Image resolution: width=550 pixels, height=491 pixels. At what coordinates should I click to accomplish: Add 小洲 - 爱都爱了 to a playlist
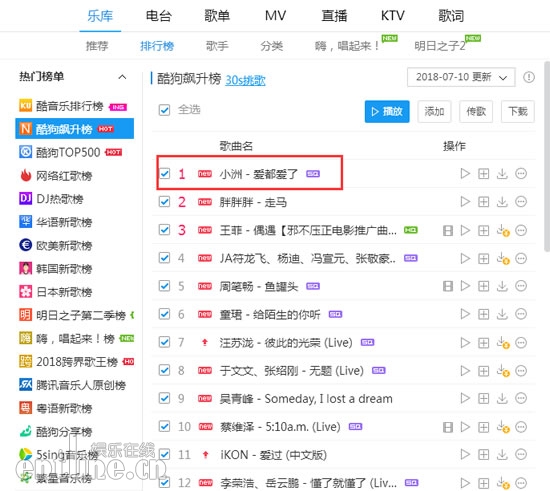[x=484, y=174]
